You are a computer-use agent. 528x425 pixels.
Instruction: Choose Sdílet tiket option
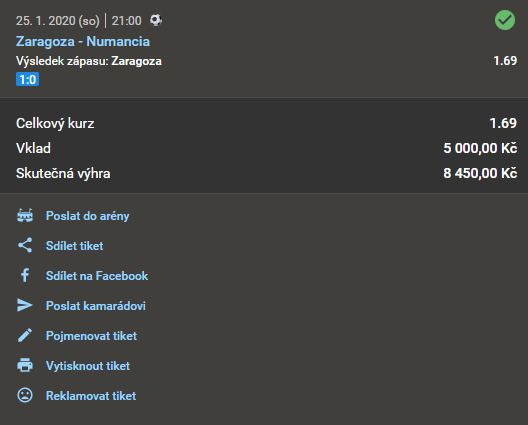tap(74, 246)
